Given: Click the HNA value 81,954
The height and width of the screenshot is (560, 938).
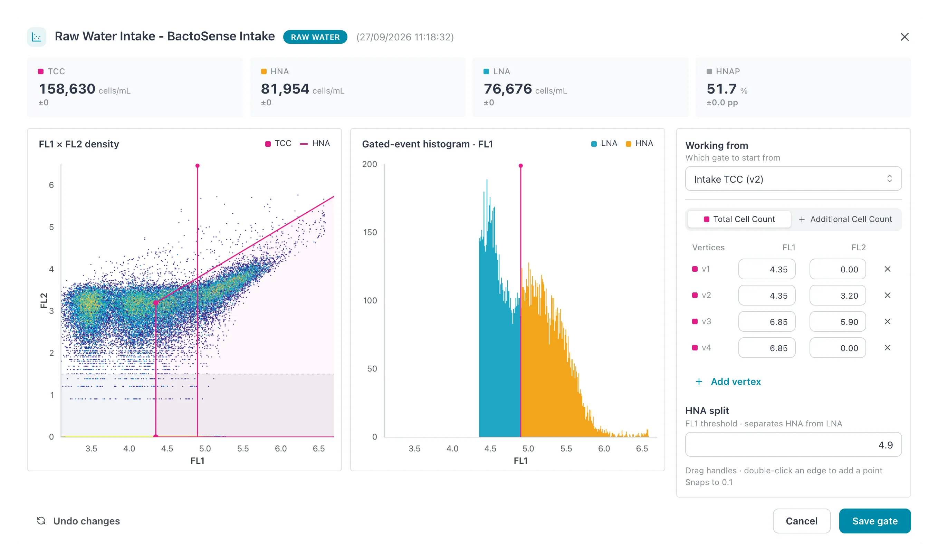Looking at the screenshot, I should coord(285,89).
